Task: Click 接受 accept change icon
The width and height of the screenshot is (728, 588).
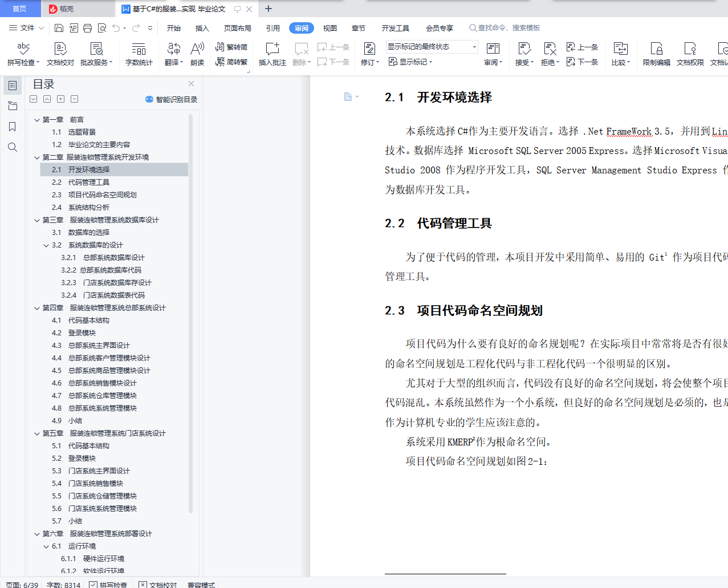Action: [524, 55]
